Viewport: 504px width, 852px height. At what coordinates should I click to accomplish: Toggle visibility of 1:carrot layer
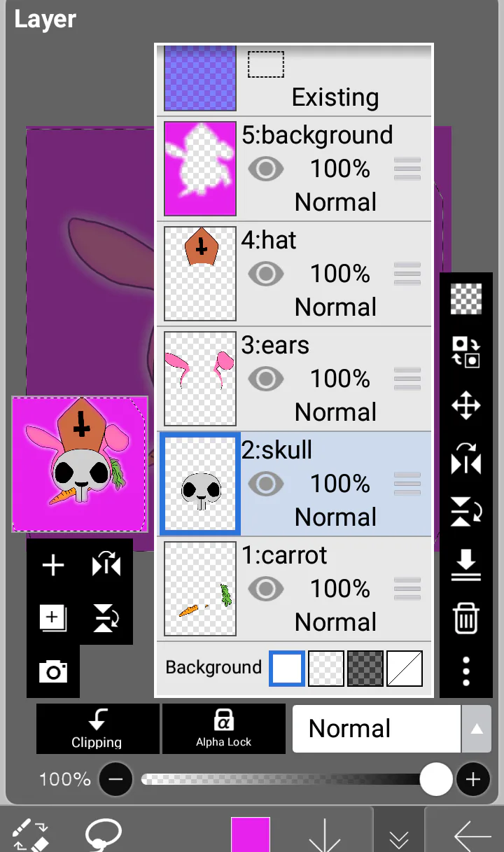265,589
